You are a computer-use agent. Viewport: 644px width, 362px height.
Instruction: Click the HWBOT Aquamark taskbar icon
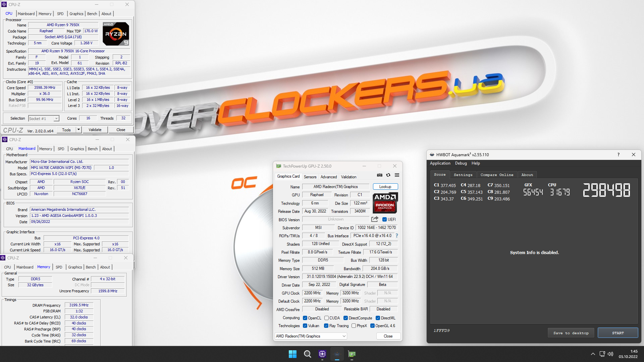tap(337, 354)
